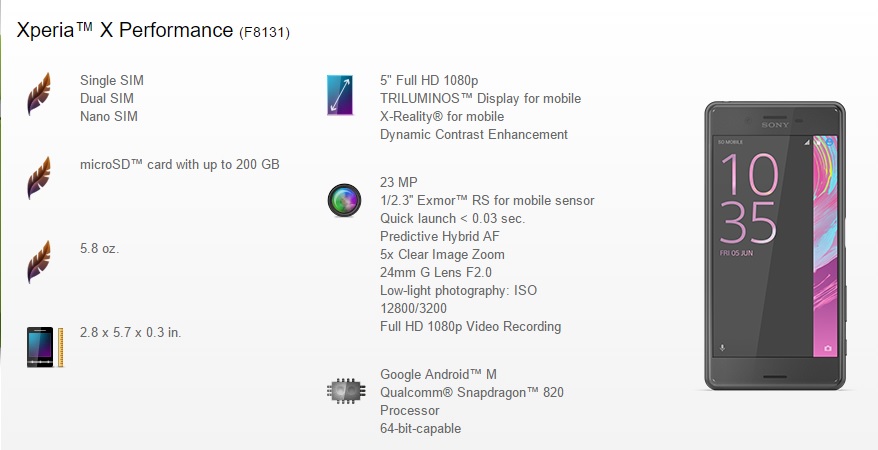
Task: Click the processor chip icon
Action: 340,391
